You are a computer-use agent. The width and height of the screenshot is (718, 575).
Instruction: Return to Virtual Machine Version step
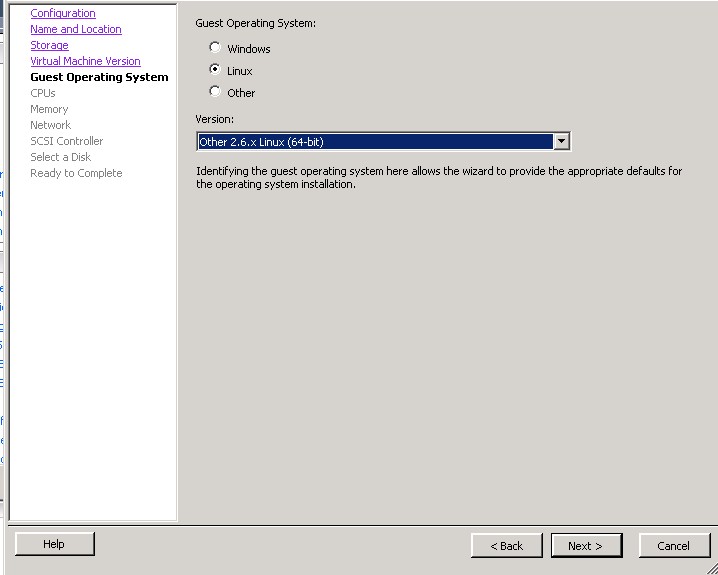click(85, 61)
